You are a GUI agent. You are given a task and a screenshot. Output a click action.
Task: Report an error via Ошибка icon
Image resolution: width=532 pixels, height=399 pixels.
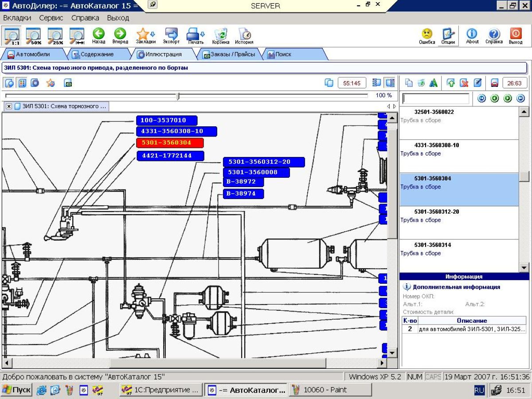[x=427, y=36]
